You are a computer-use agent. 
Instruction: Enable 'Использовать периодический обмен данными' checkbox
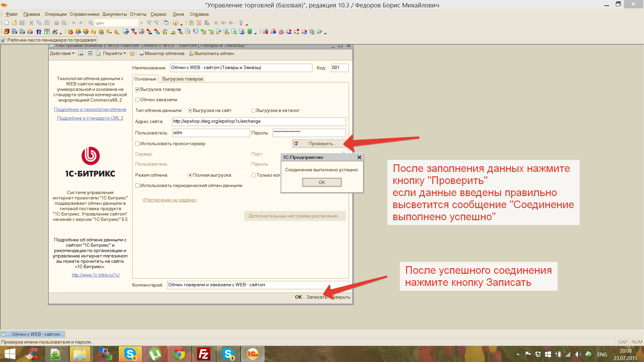[x=137, y=185]
